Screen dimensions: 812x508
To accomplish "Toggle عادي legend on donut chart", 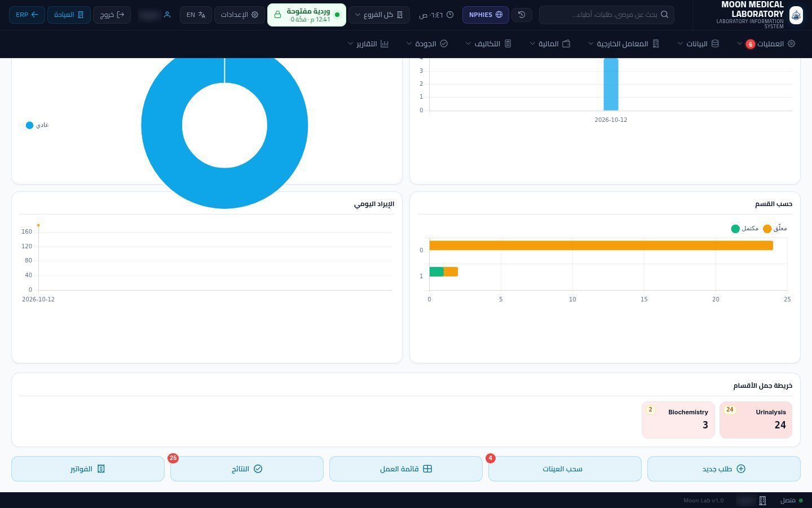I will tap(37, 125).
